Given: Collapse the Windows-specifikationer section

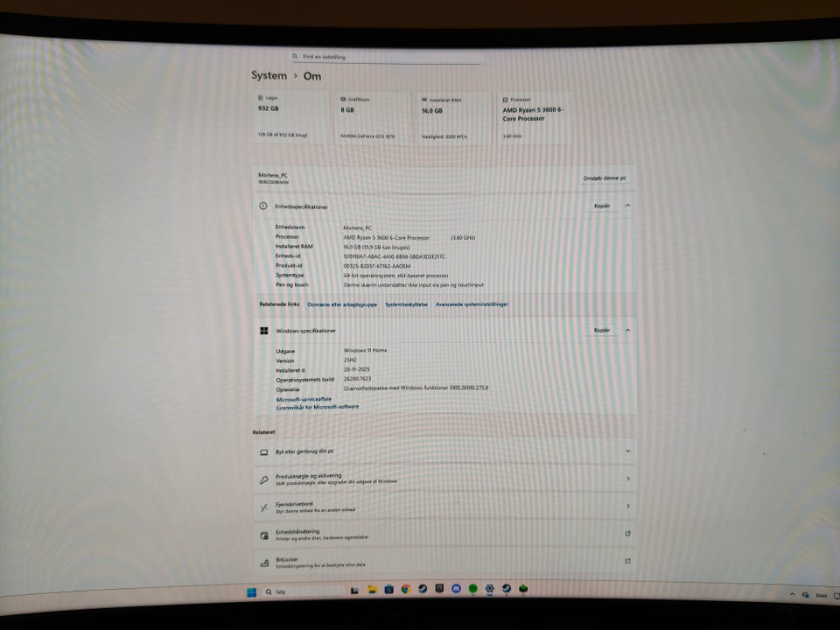Looking at the screenshot, I should click(x=627, y=330).
